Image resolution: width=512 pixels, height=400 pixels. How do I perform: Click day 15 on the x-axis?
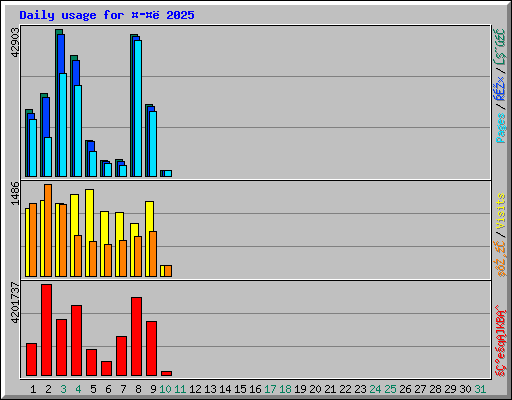[240, 389]
